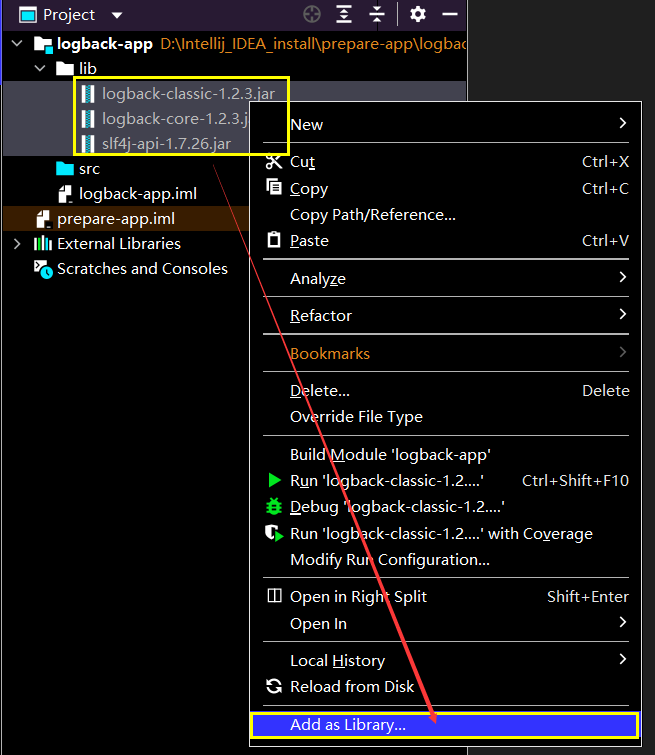
Task: Choose Copy from context menu
Action: pyautogui.click(x=445, y=188)
